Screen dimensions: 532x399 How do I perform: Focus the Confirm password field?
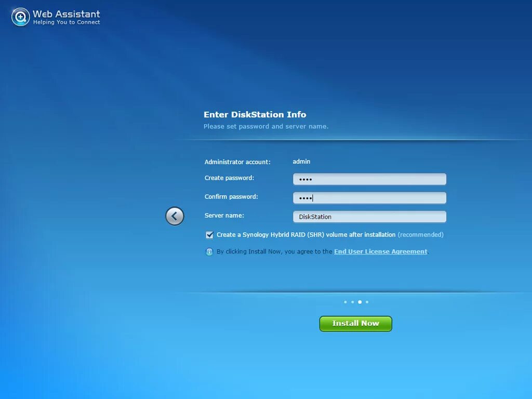coord(369,198)
